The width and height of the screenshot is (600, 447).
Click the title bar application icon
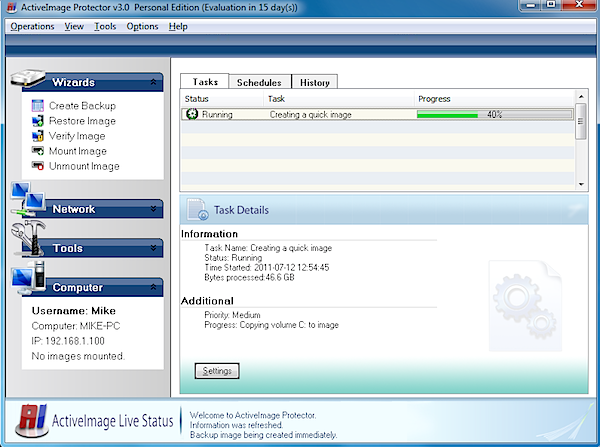pos(11,7)
